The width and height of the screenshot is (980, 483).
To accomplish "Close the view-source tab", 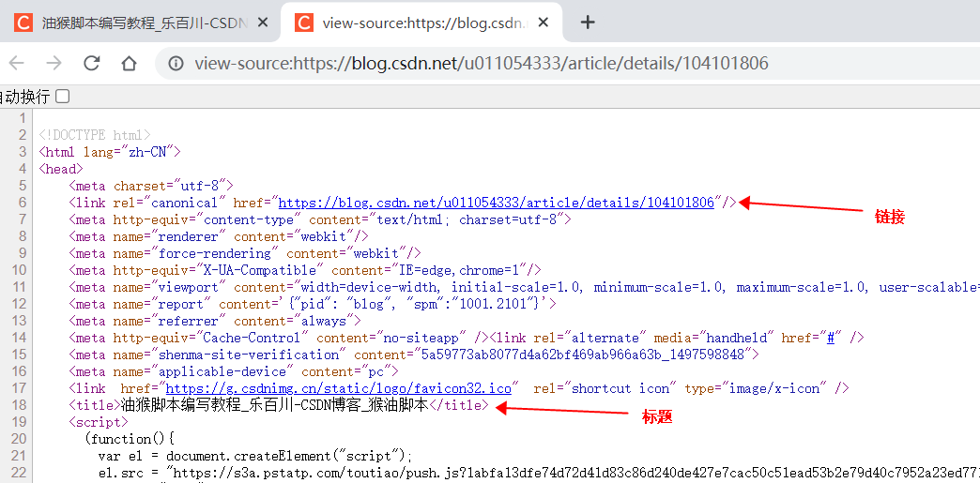I will (544, 23).
